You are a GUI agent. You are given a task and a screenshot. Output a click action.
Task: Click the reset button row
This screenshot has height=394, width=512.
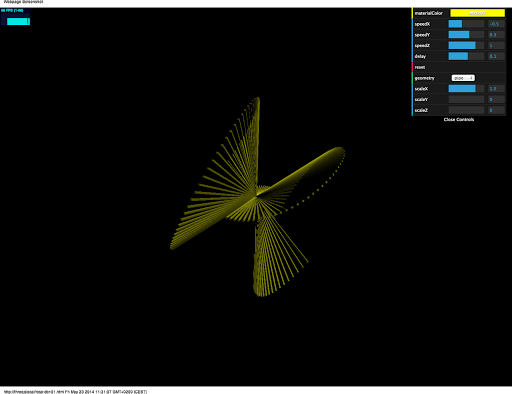tap(459, 67)
